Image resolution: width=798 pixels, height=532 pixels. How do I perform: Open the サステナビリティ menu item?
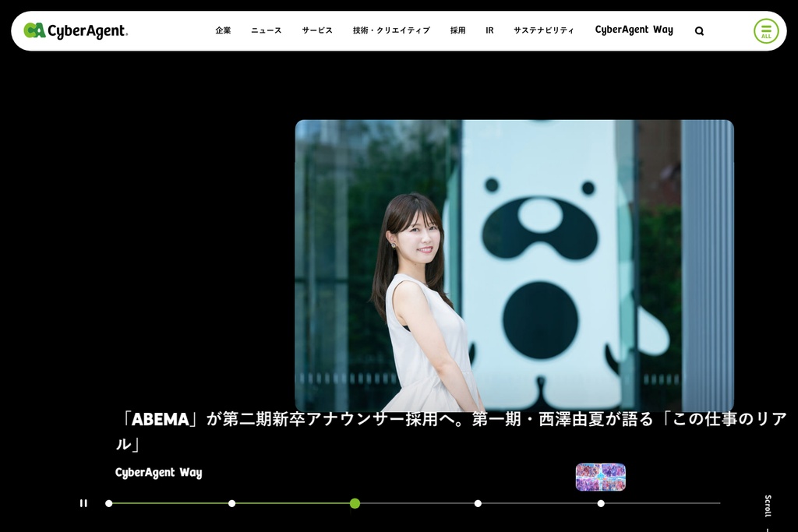(543, 30)
